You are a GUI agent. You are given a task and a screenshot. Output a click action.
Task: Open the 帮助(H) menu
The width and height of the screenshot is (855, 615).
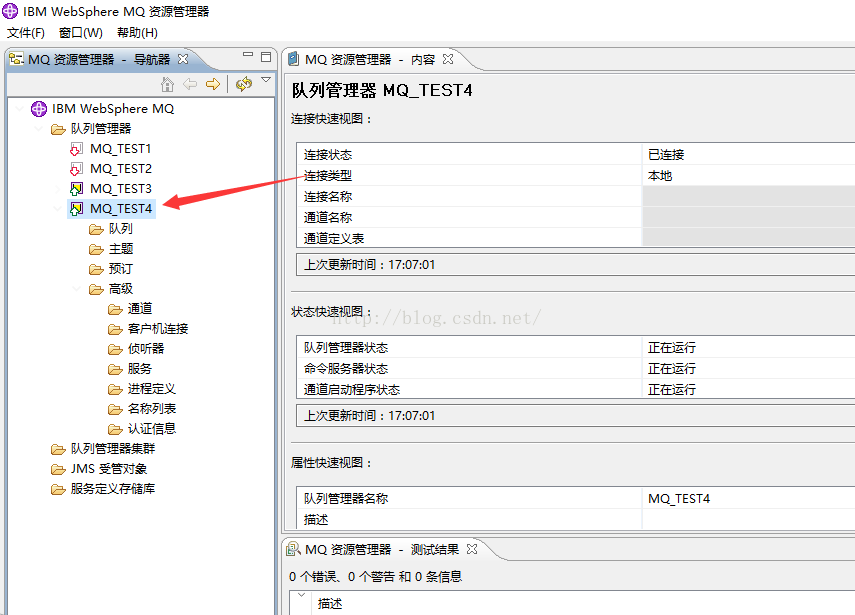(137, 33)
